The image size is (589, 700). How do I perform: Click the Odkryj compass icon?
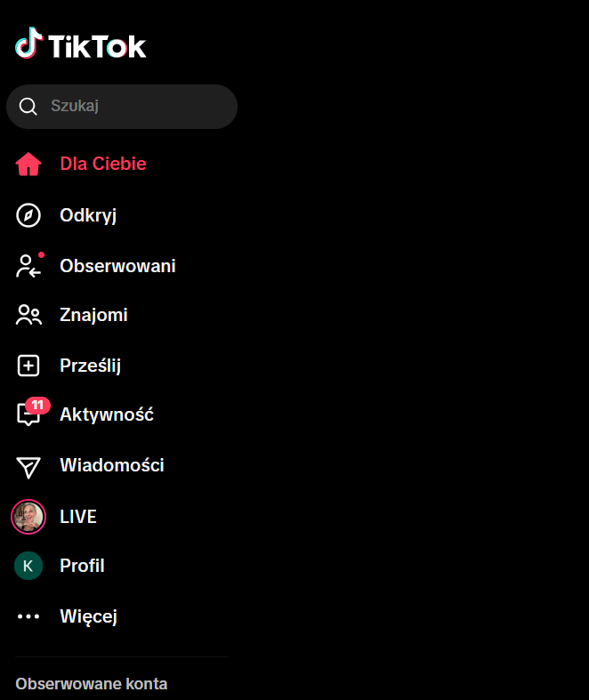pos(28,215)
